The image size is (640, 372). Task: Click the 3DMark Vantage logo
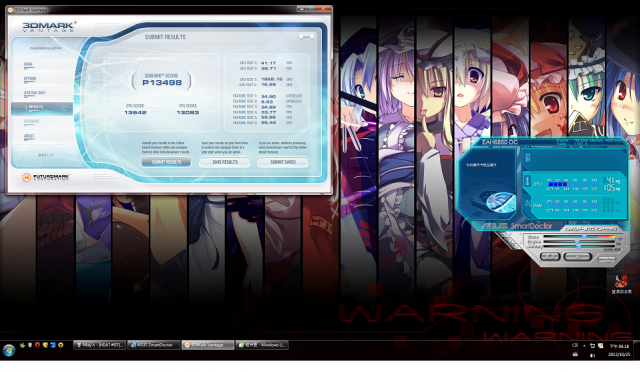point(49,27)
